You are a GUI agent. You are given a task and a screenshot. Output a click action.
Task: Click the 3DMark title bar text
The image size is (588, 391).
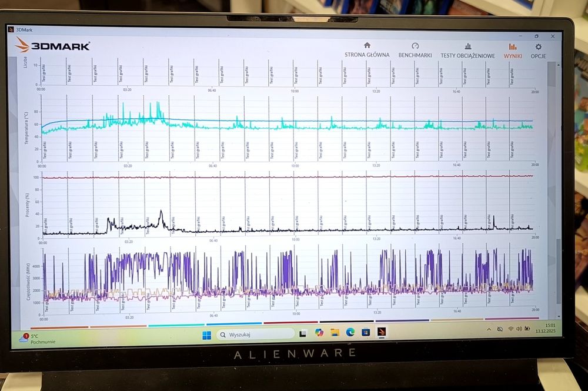[24, 29]
